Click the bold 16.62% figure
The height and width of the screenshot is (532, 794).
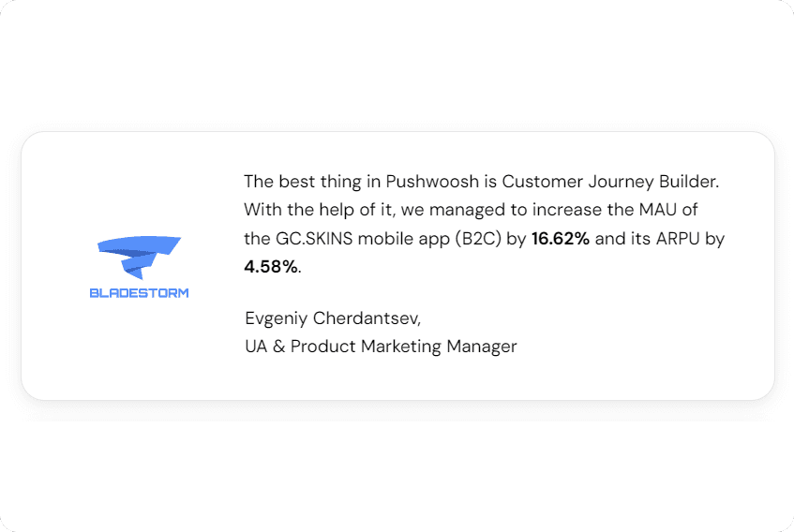(561, 239)
